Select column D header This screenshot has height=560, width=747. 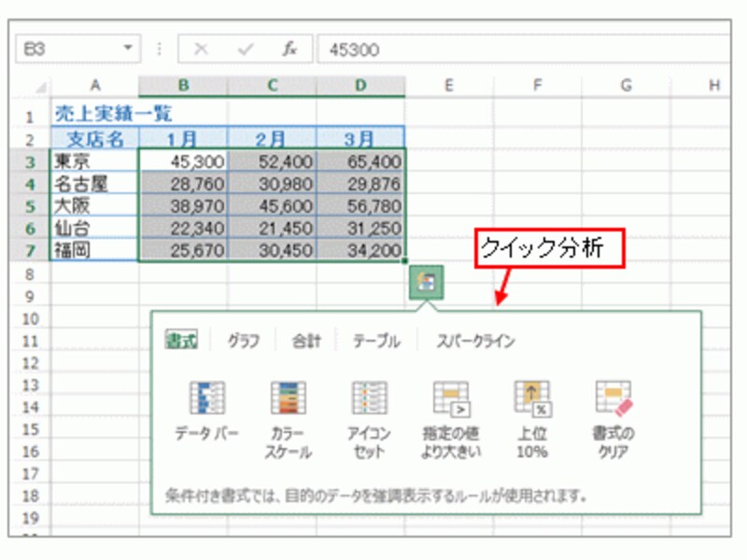pos(360,86)
